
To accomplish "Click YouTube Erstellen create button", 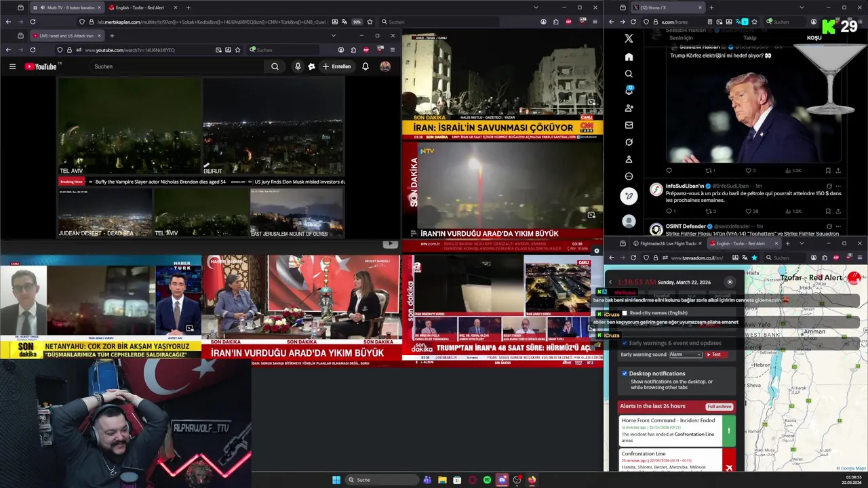I will [336, 66].
